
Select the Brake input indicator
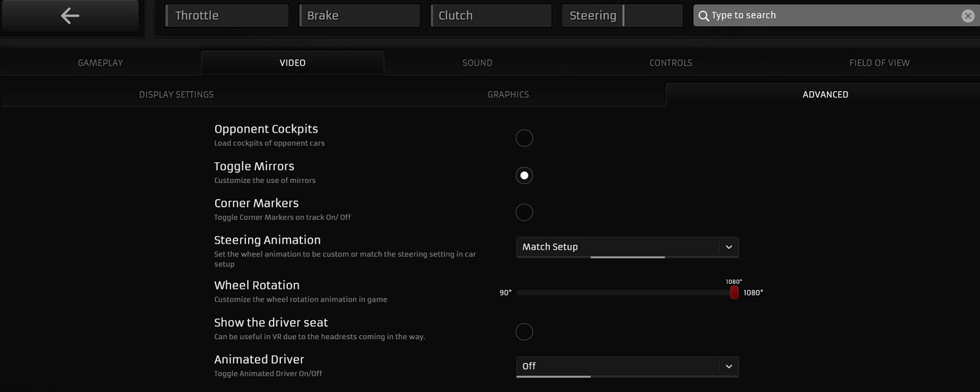click(359, 15)
